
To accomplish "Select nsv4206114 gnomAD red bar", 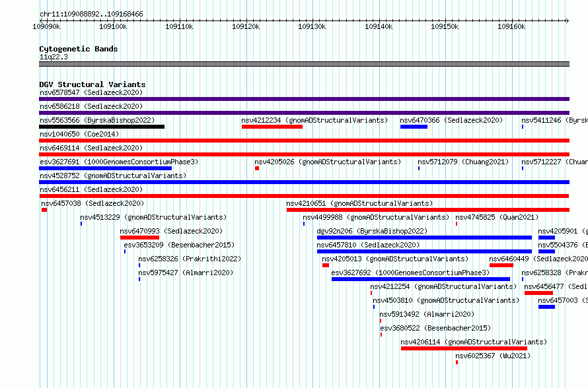I will tap(464, 348).
